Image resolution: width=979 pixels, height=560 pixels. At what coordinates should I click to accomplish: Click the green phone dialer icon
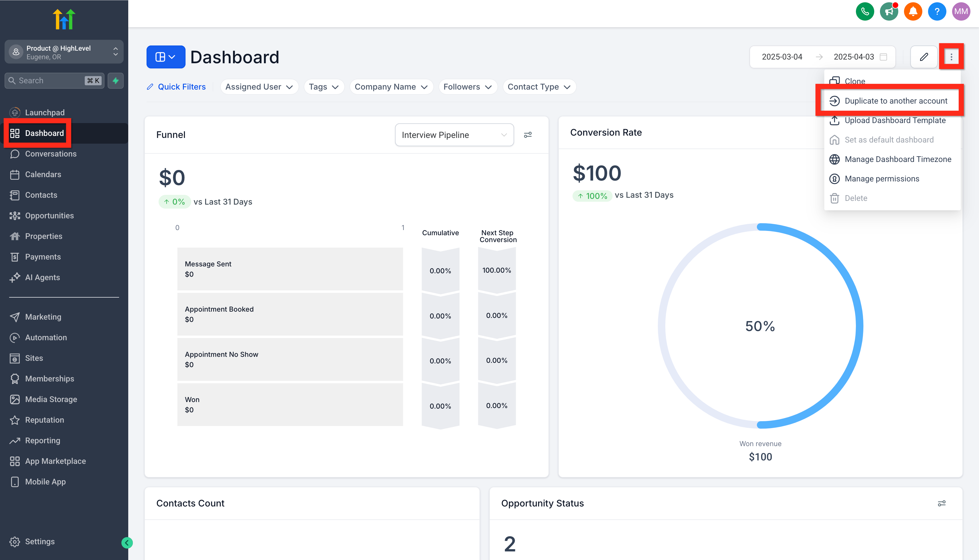[865, 11]
